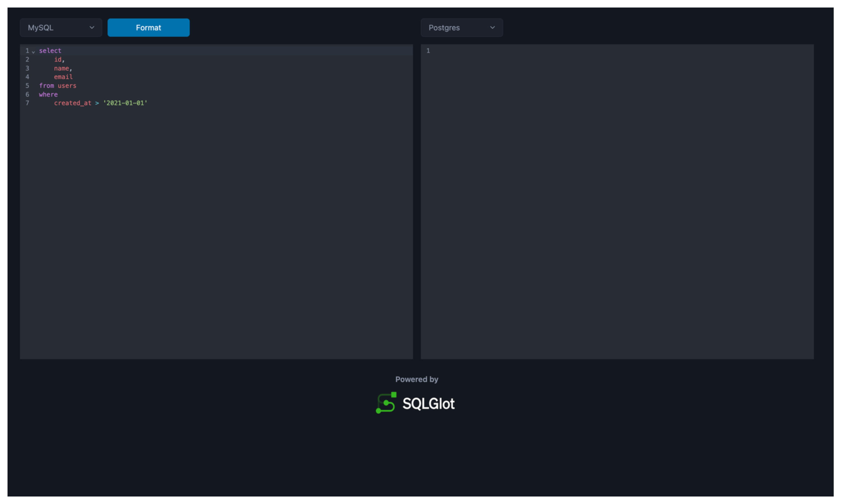The height and width of the screenshot is (504, 841).
Task: Click the chevron arrow beside MySQL
Action: coord(92,28)
